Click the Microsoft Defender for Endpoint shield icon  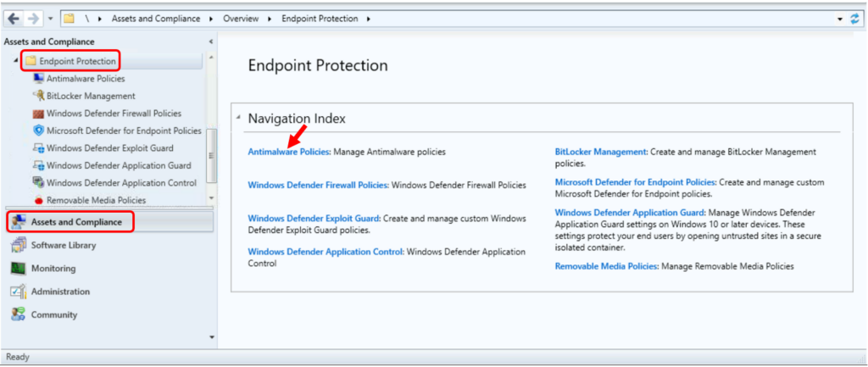click(38, 131)
